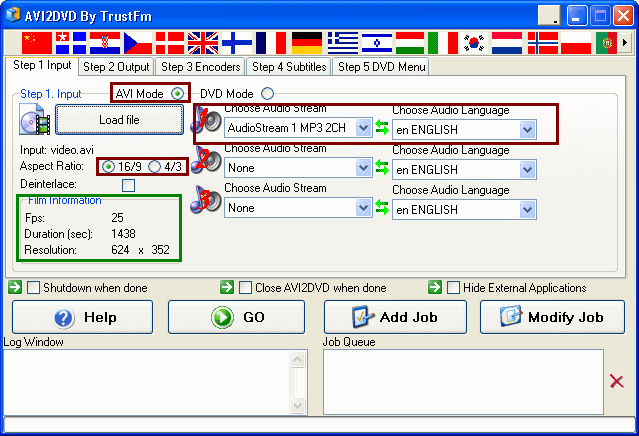
Task: Click green arrow icon beside Close AVI2DVD when done
Action: (227, 287)
